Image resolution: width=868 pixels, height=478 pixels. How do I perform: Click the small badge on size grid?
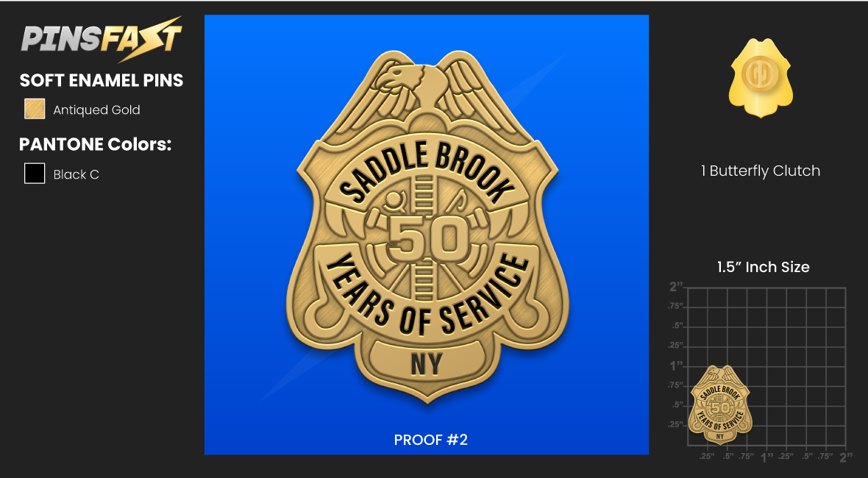point(719,404)
